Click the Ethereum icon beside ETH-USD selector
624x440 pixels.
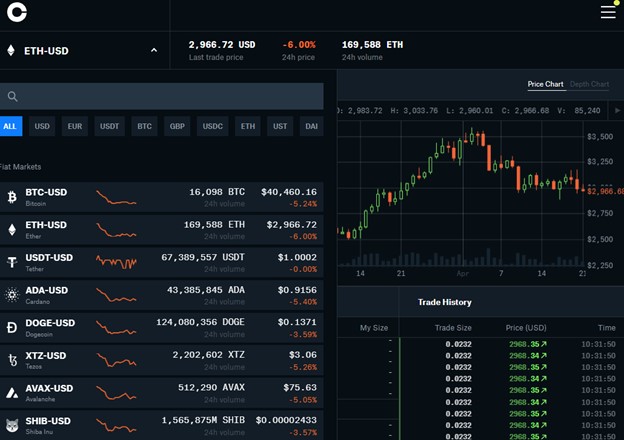coord(11,51)
